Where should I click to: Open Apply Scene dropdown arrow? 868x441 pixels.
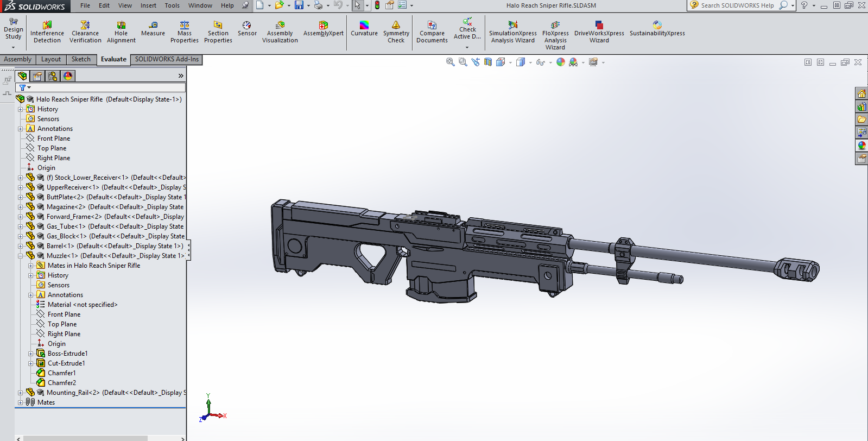[583, 62]
